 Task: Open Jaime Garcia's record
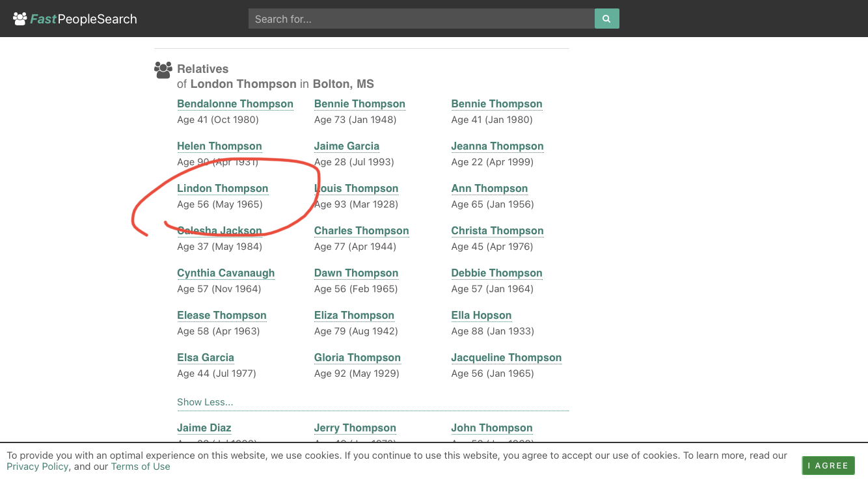[x=347, y=146]
